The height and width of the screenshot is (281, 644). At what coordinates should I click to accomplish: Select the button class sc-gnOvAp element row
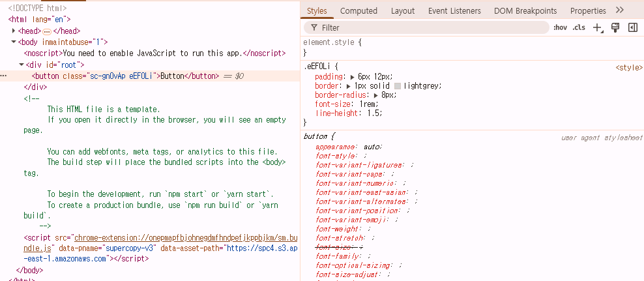click(x=150, y=76)
